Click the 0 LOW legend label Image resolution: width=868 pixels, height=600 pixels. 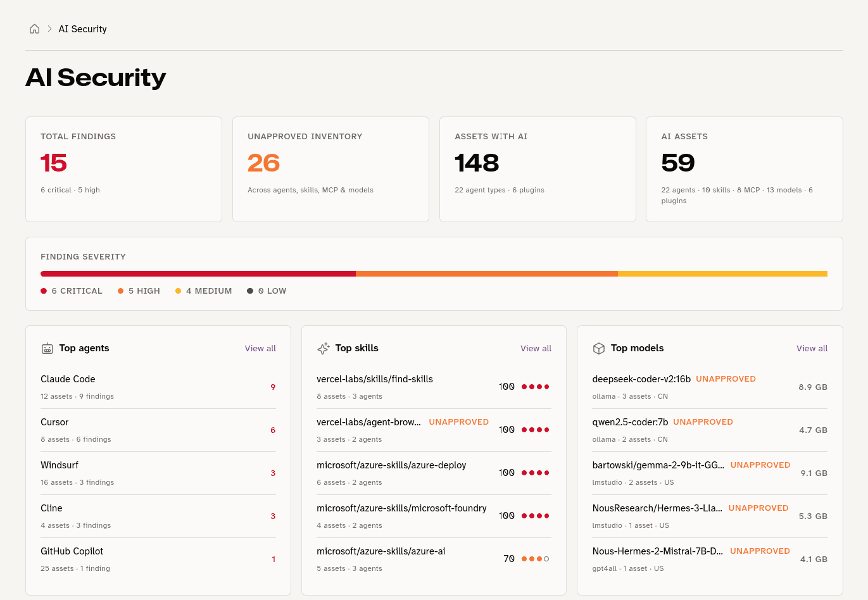point(272,291)
